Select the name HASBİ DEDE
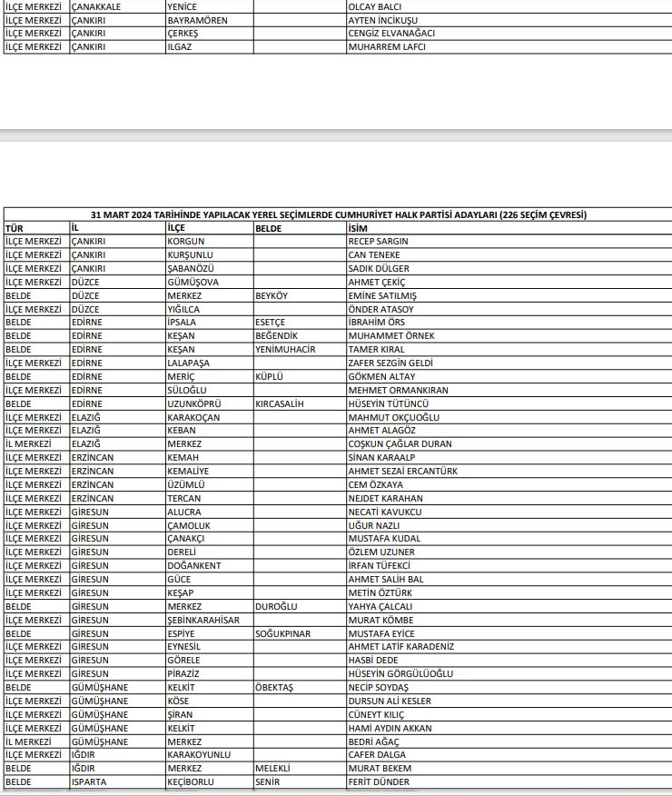The width and height of the screenshot is (672, 796). (x=372, y=661)
